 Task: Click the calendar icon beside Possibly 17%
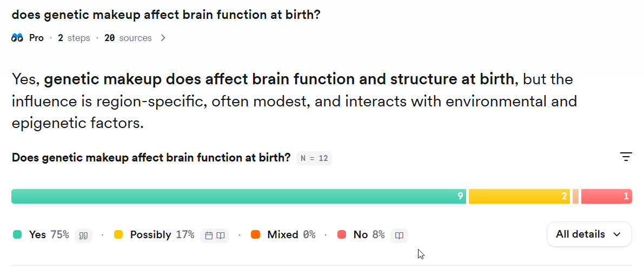click(209, 235)
